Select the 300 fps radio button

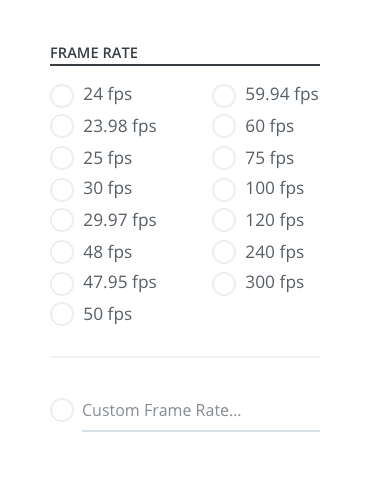point(224,284)
